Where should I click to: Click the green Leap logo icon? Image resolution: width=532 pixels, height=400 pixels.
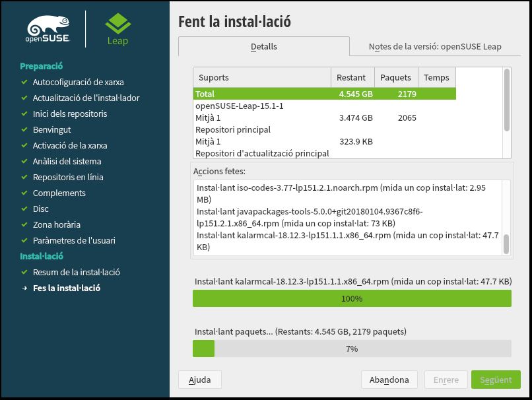tap(118, 24)
